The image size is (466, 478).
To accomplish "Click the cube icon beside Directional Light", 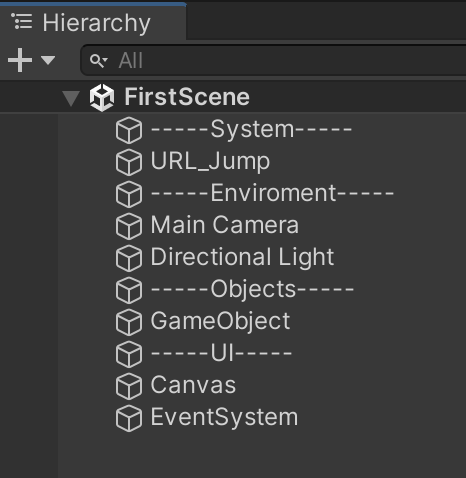I will pos(129,258).
